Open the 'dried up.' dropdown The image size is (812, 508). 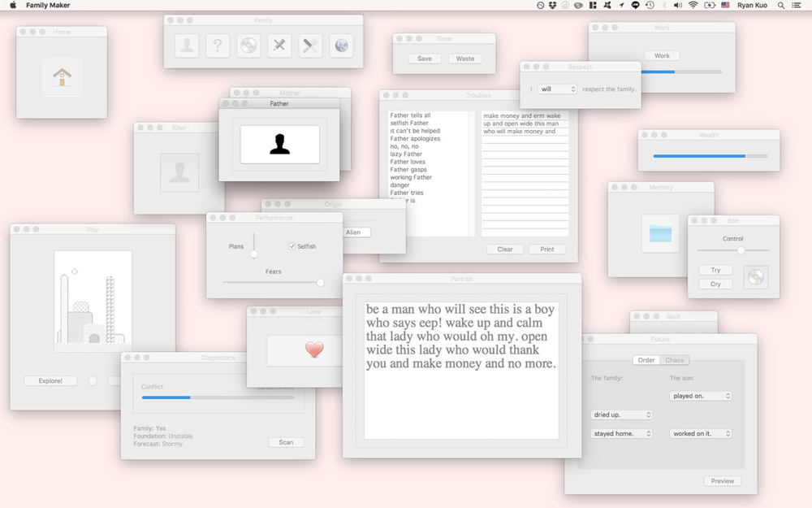[x=622, y=415]
